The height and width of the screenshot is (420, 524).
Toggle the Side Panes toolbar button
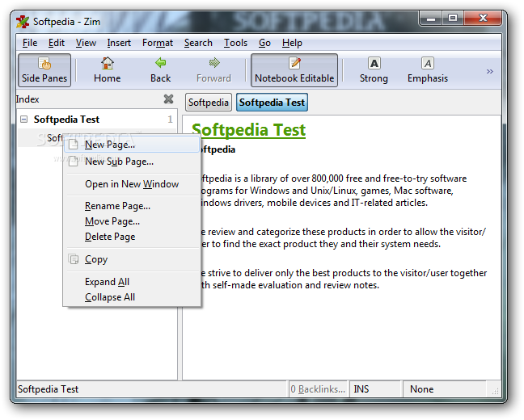tap(44, 70)
